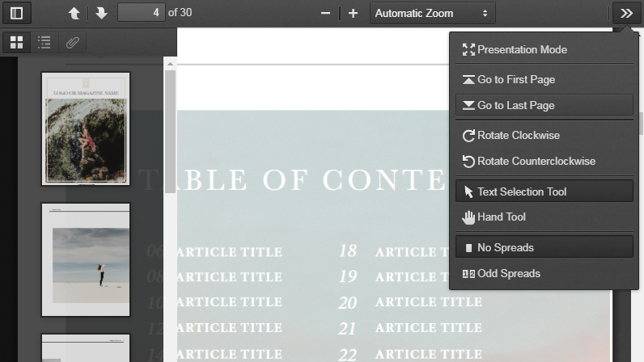This screenshot has width=644, height=362.
Task: Choose Rotate Clockwise
Action: (x=544, y=135)
